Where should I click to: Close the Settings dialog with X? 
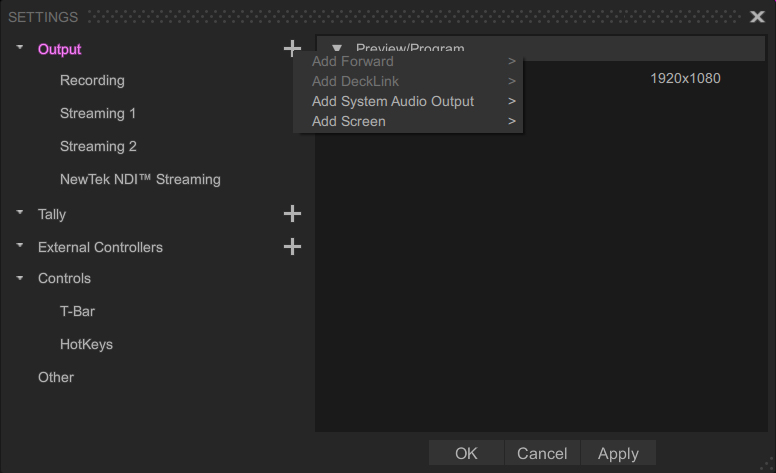pos(757,17)
